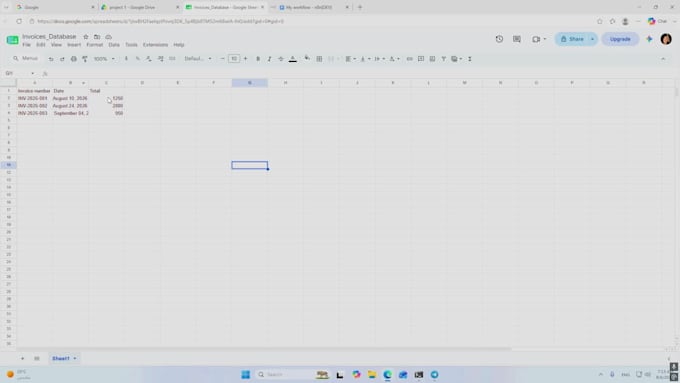Insert link icon in toolbar
Viewport: 680px width, 383px height.
(409, 59)
